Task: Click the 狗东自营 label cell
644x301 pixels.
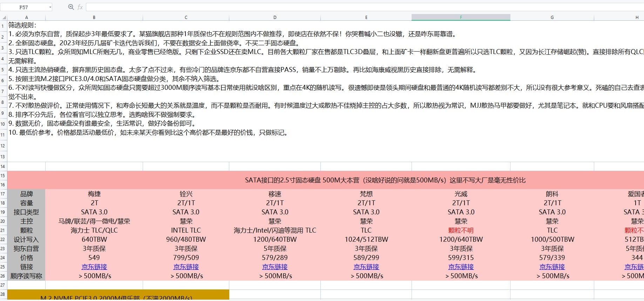Action: click(x=26, y=248)
